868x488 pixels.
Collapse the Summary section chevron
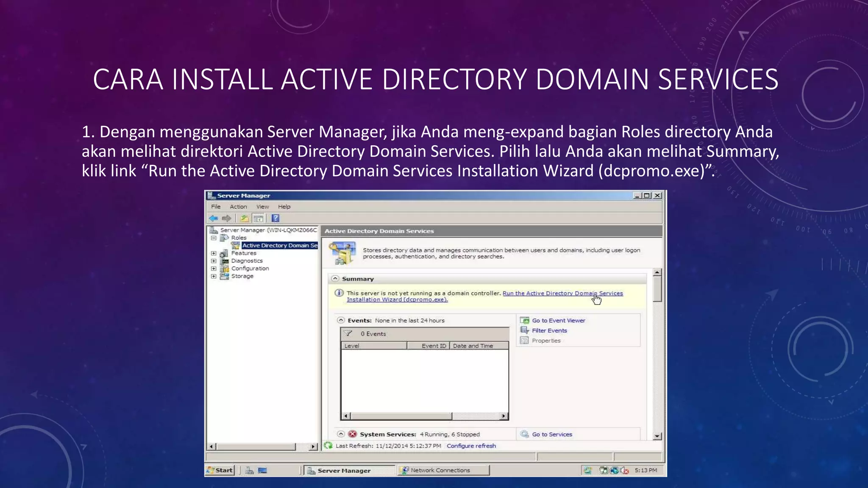coord(335,279)
